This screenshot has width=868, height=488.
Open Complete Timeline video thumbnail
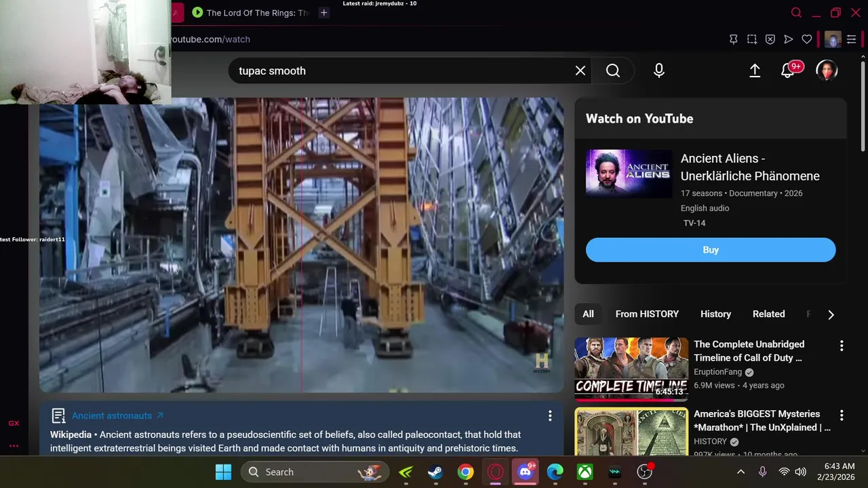click(x=631, y=369)
